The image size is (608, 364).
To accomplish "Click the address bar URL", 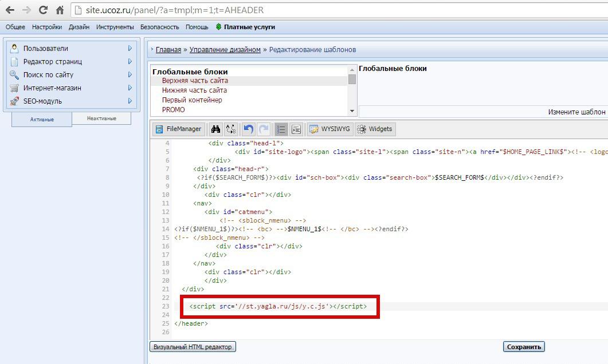I will pyautogui.click(x=174, y=10).
